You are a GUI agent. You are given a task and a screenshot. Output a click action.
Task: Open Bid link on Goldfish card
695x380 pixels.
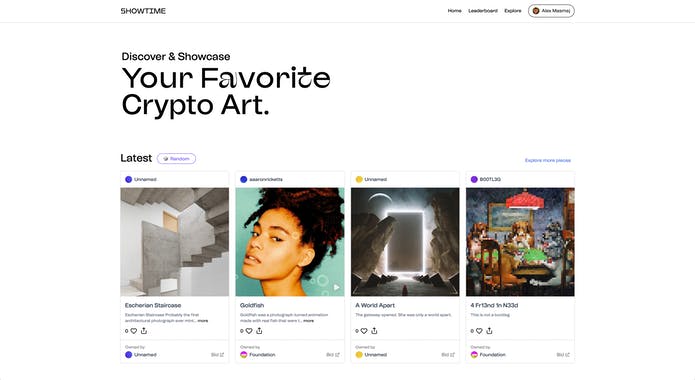tap(333, 355)
